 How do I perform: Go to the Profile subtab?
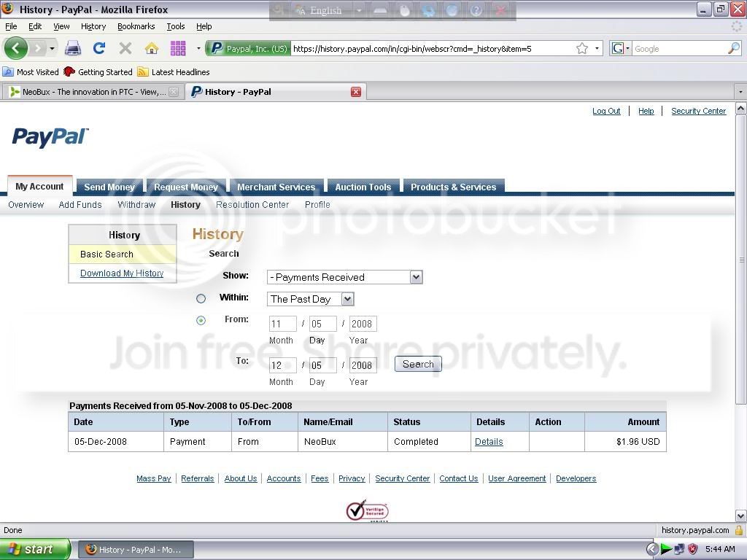(x=317, y=205)
